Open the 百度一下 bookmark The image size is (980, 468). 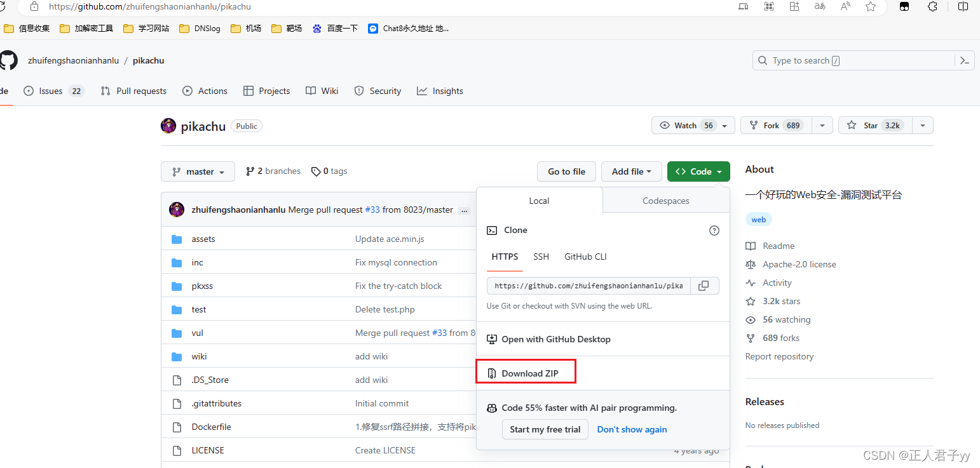point(336,29)
